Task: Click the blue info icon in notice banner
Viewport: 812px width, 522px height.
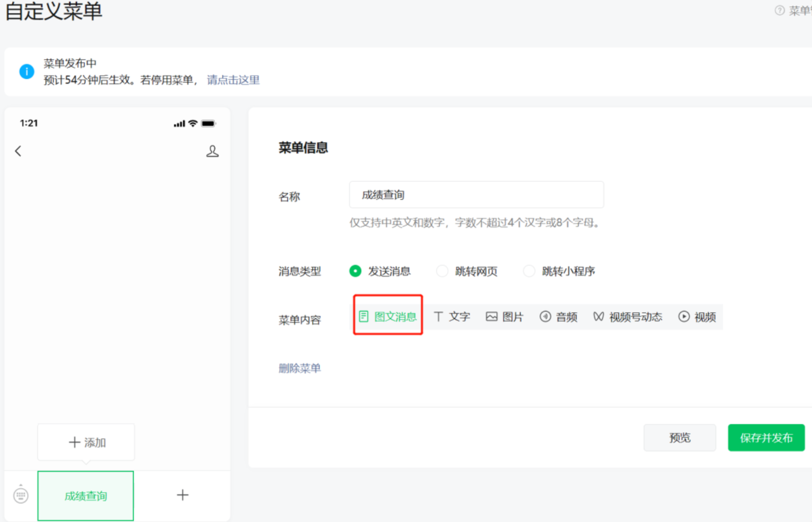Action: coord(27,71)
